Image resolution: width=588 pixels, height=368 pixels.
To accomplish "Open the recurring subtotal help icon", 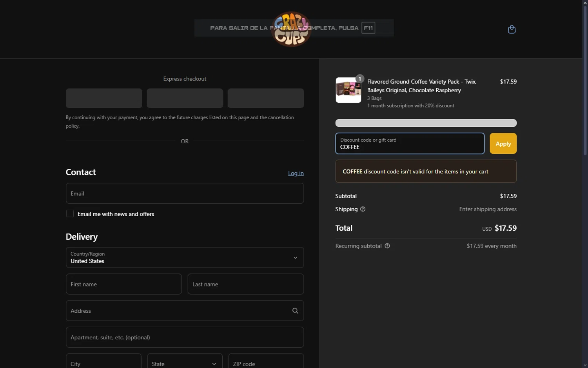I will tap(387, 246).
